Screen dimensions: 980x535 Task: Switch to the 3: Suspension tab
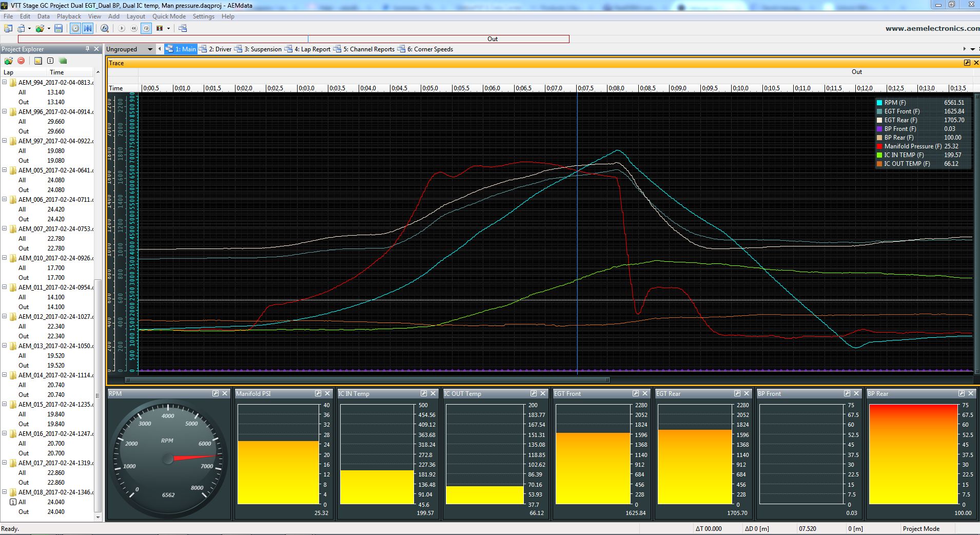click(x=258, y=49)
